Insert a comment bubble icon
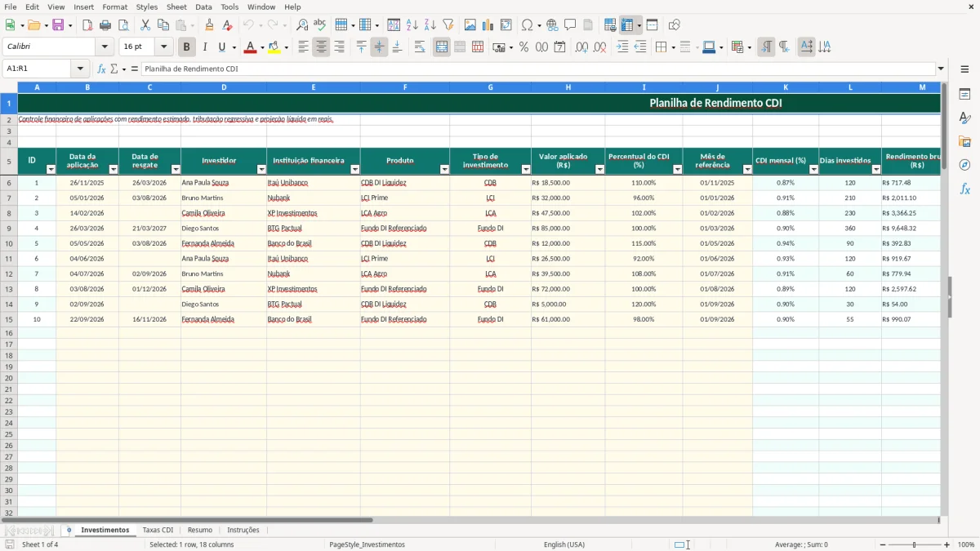980x551 pixels. tap(571, 25)
